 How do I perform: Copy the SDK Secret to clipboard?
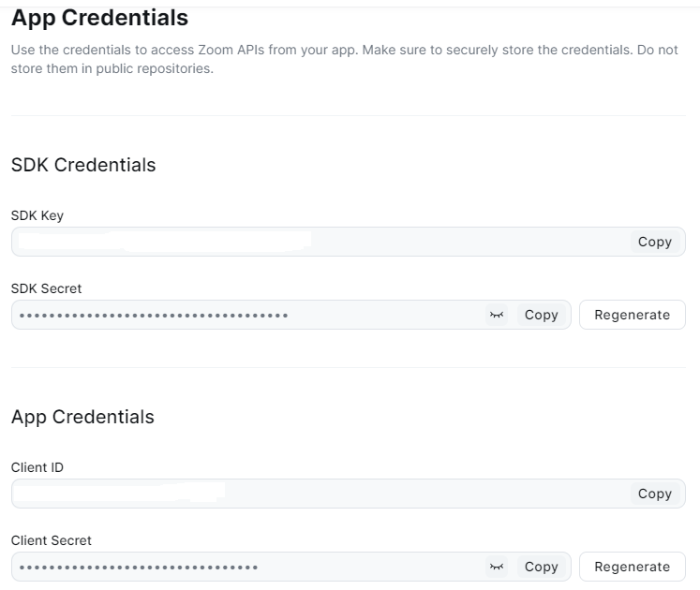(541, 316)
